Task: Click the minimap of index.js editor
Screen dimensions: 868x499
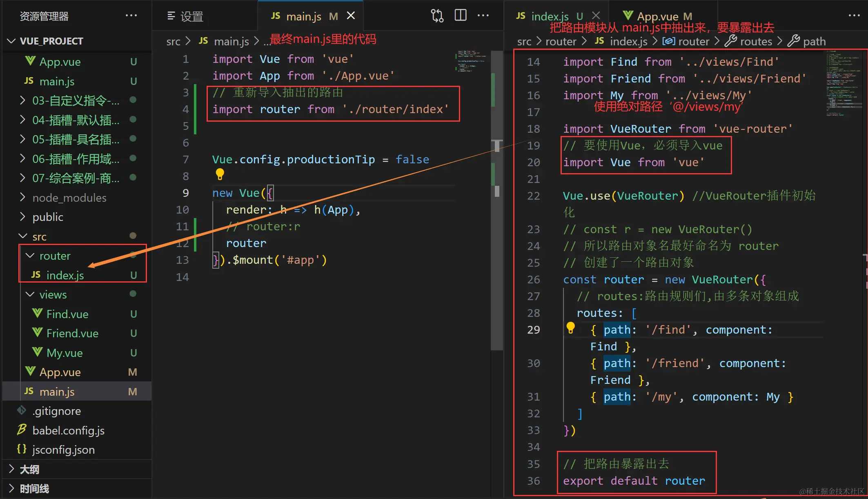Action: (x=844, y=83)
